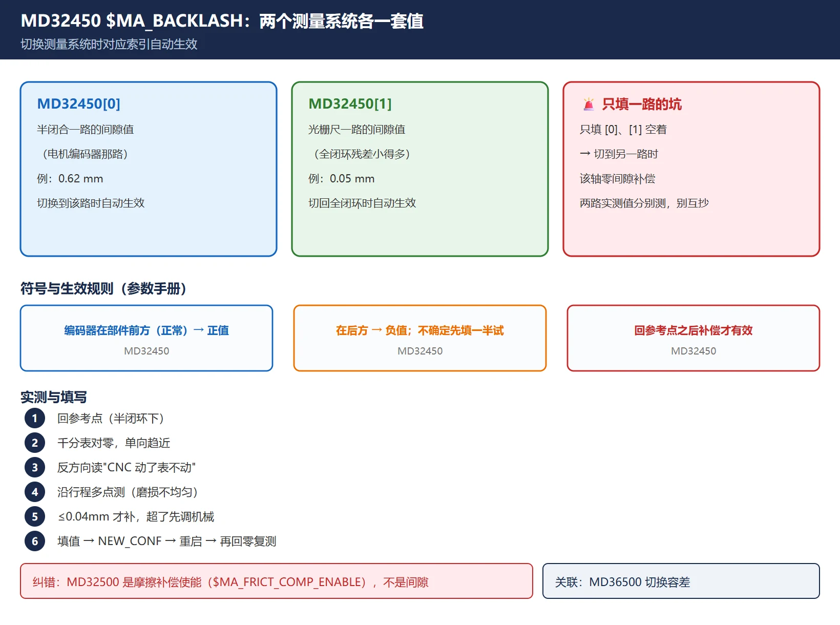840x625 pixels.
Task: Click the MD32450 label under "回参考点之后补偿才有效"
Action: [694, 351]
